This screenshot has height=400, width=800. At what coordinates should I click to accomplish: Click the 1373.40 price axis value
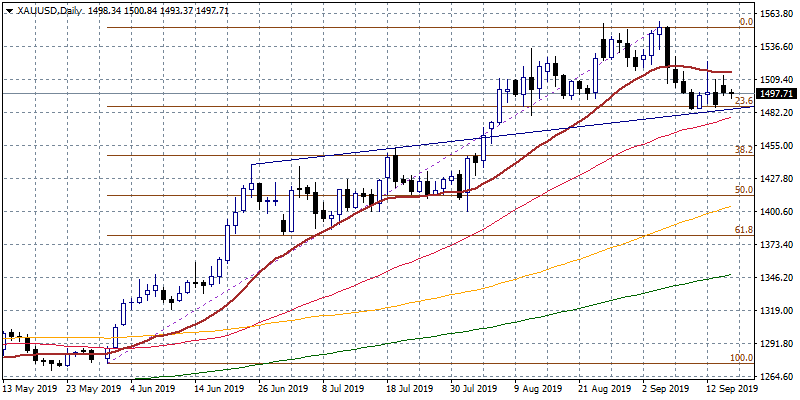[x=777, y=245]
